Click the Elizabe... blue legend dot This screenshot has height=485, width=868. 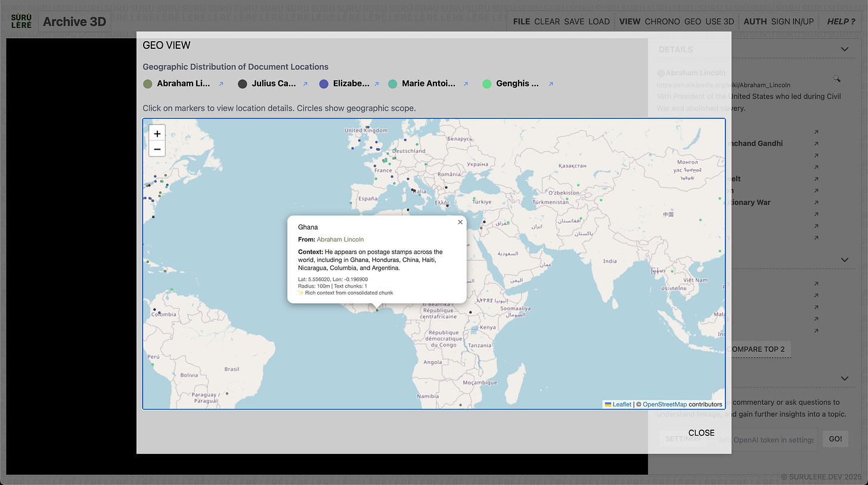tap(324, 84)
